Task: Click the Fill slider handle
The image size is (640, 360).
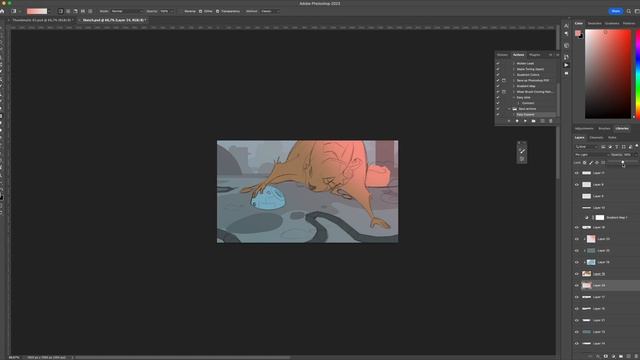Action: pyautogui.click(x=622, y=162)
